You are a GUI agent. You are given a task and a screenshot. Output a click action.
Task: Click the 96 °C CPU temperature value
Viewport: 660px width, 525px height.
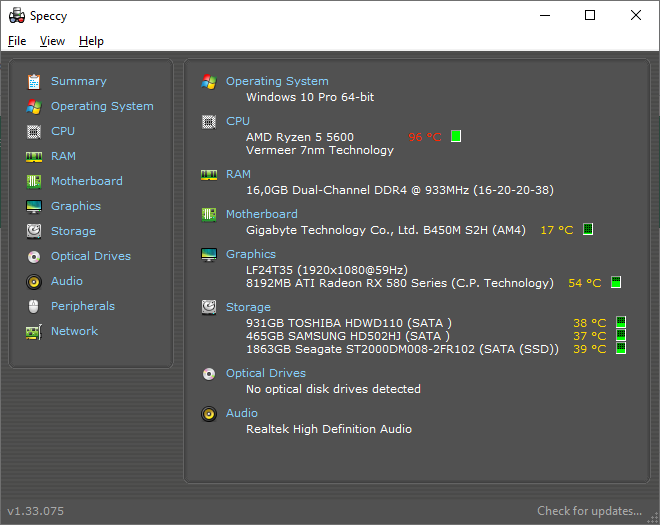pos(425,137)
